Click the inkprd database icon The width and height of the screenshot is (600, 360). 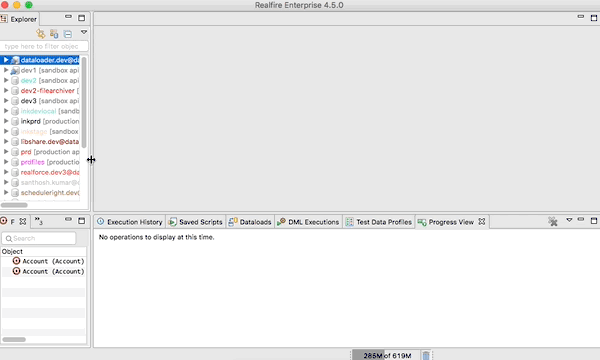click(x=15, y=121)
